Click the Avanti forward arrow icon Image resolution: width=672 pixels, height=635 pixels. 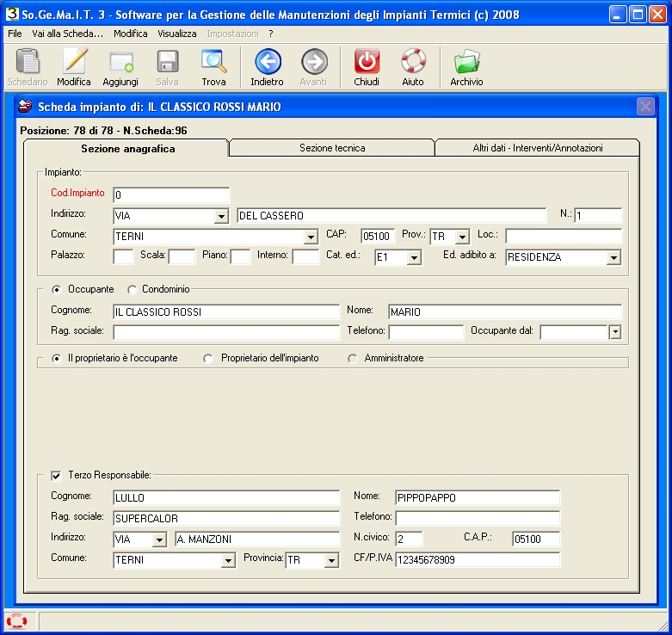[314, 62]
